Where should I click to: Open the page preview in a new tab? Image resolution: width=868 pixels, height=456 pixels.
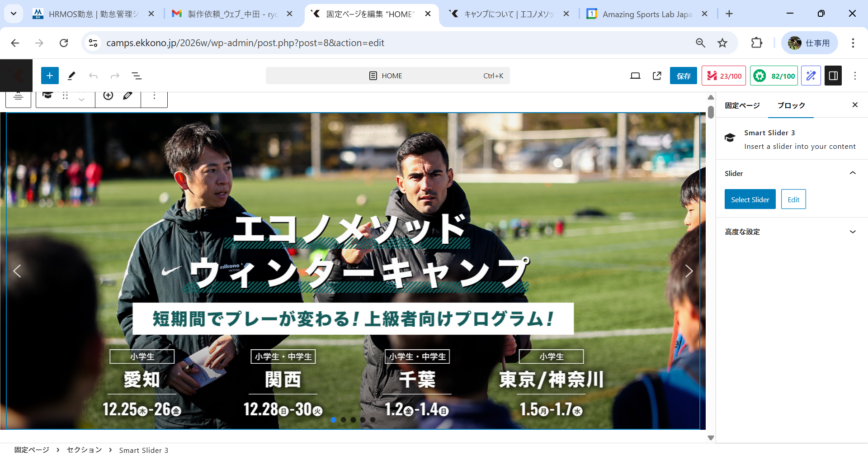[657, 76]
